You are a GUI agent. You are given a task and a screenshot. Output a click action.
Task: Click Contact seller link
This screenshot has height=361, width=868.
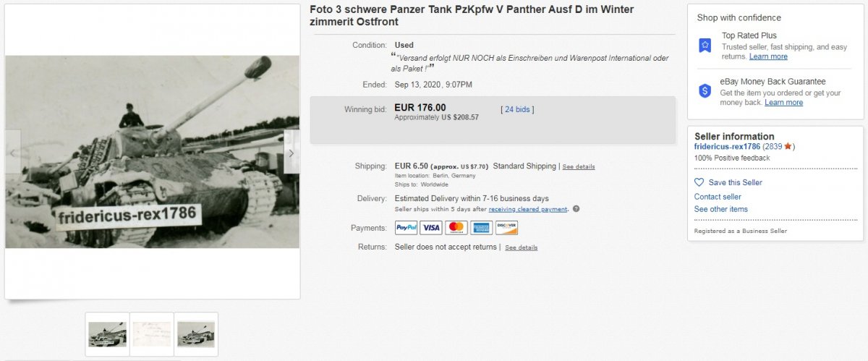point(718,197)
